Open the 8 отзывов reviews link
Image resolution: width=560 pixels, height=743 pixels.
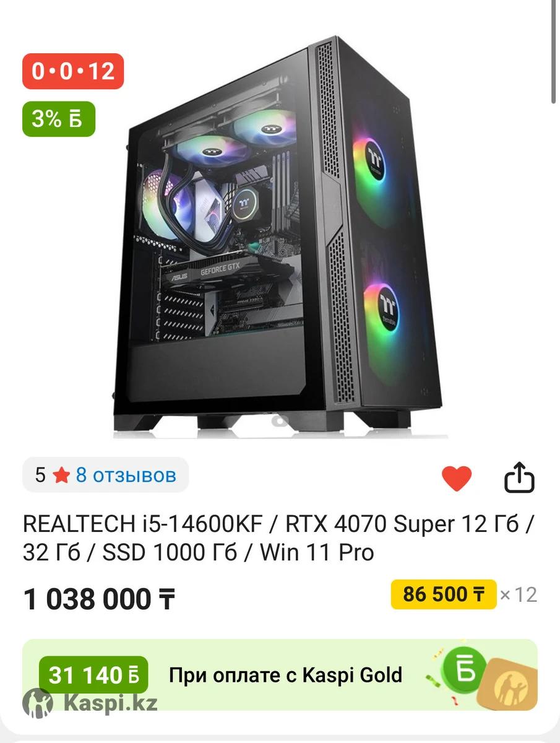tap(126, 476)
